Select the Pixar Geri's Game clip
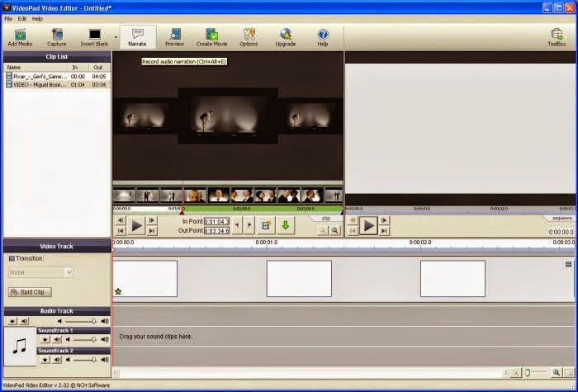 [x=57, y=76]
